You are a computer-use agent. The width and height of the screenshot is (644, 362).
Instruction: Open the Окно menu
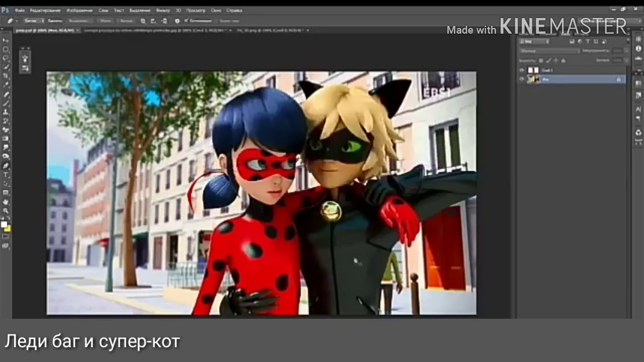click(x=216, y=10)
